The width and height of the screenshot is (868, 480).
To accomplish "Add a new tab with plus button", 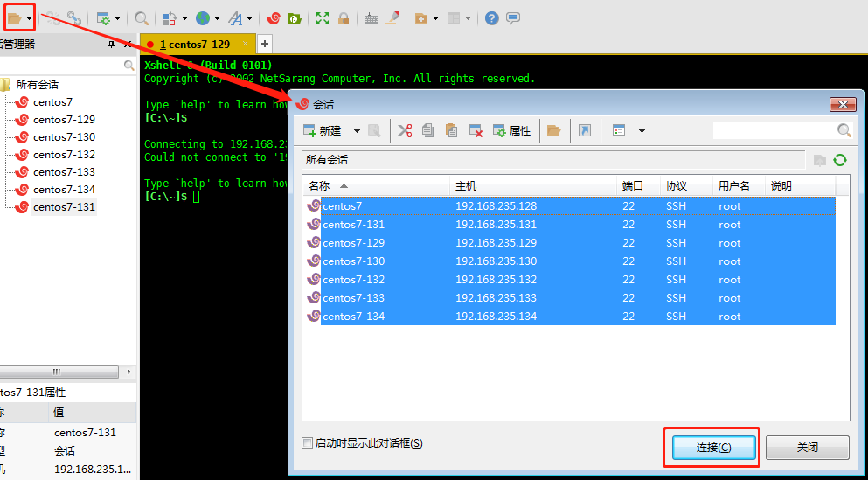I will (x=265, y=44).
